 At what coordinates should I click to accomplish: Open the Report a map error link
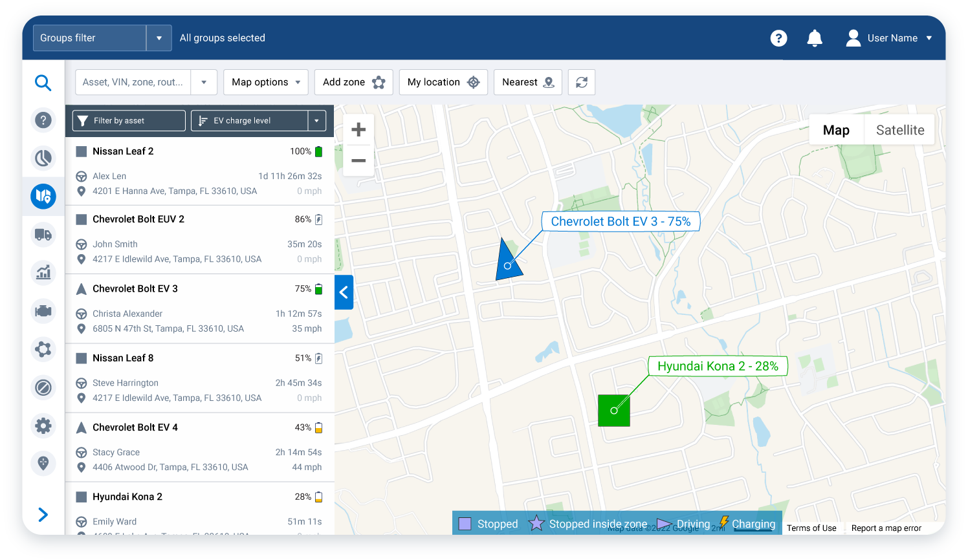(x=886, y=528)
